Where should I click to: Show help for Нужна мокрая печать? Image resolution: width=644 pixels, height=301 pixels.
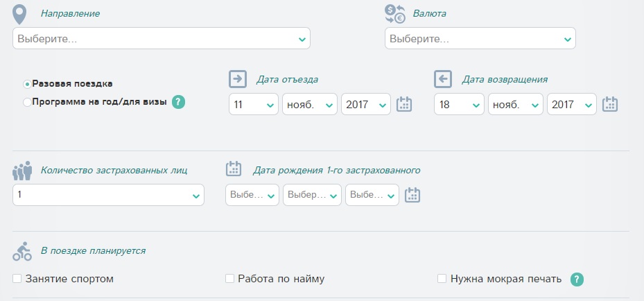(577, 279)
